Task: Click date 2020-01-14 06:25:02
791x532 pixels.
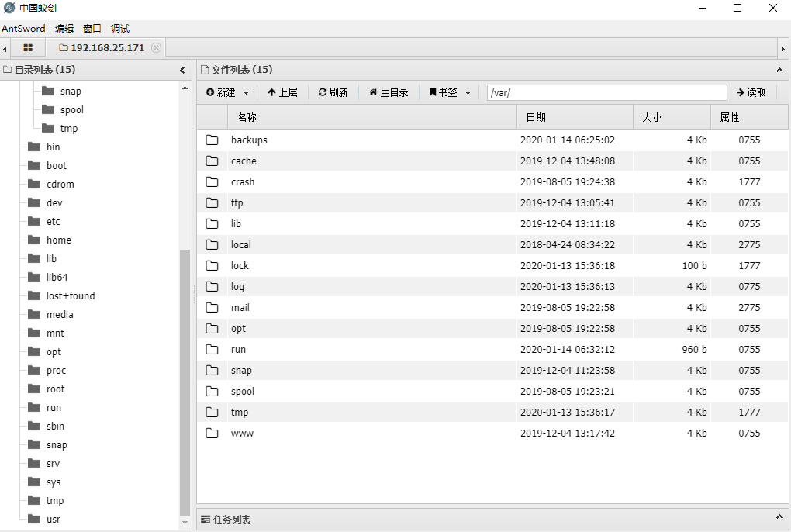Action: [x=568, y=140]
